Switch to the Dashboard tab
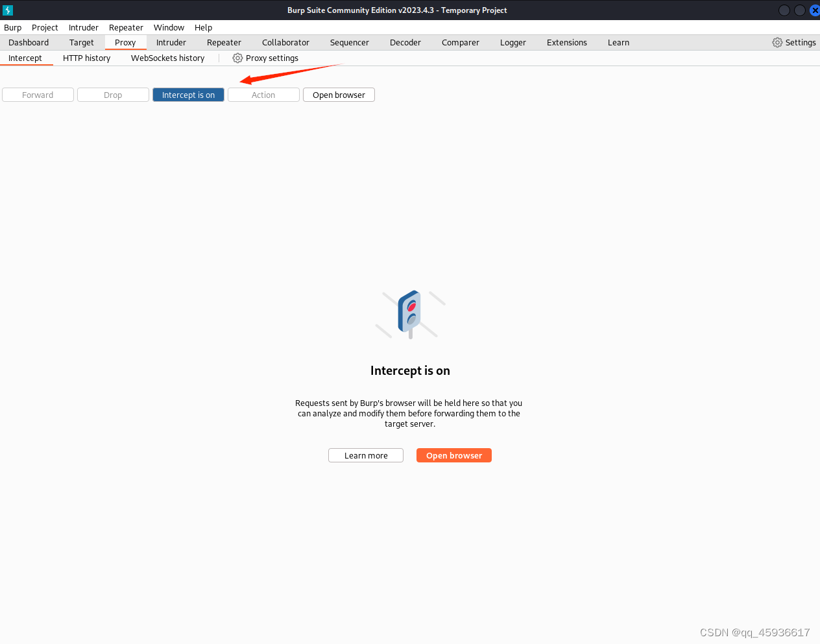820x644 pixels. (x=29, y=42)
